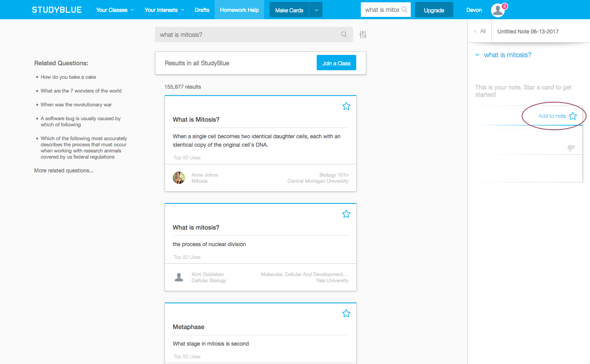
Task: Open 'What are the 7 wonders of the world'
Action: click(x=81, y=91)
